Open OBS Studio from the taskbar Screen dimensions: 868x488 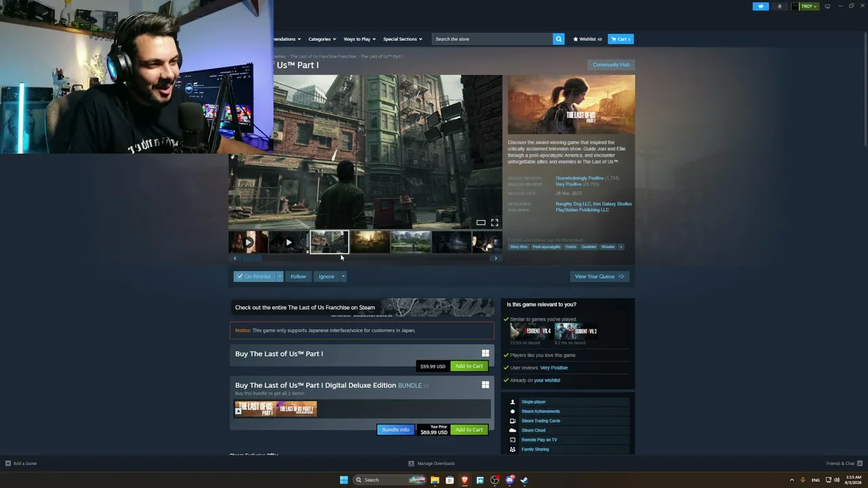tap(494, 480)
